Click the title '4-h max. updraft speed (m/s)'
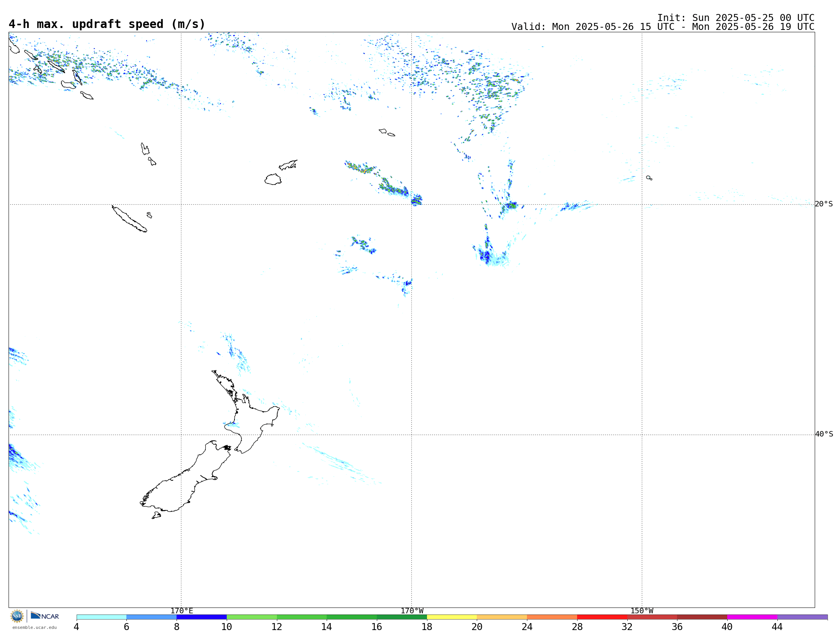The image size is (840, 632). 107,24
